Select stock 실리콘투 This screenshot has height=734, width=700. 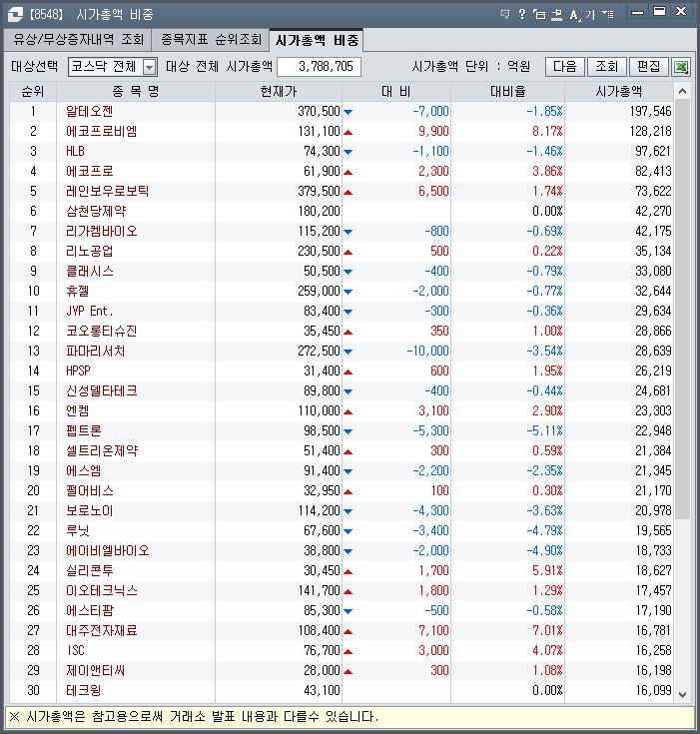point(90,570)
